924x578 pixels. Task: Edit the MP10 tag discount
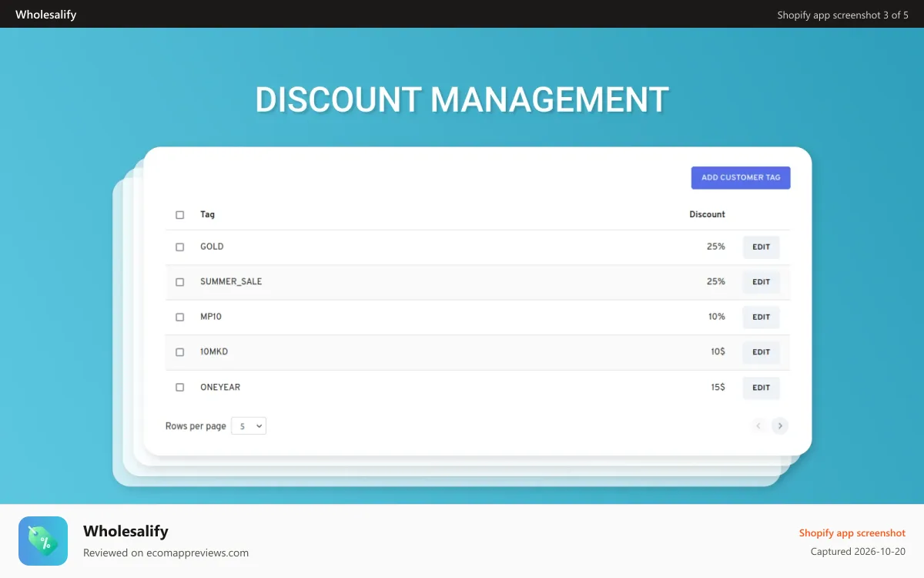pos(762,318)
